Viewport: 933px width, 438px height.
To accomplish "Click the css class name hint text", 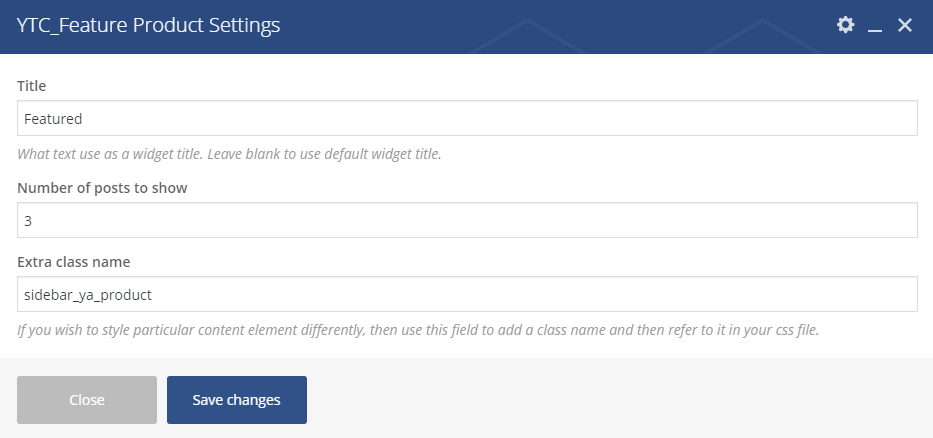I will pos(418,329).
